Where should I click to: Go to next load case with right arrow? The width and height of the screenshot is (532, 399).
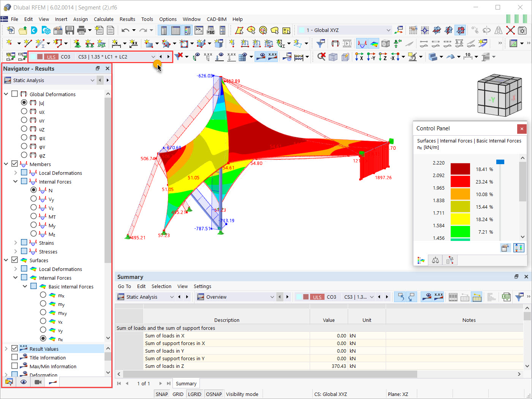point(168,57)
